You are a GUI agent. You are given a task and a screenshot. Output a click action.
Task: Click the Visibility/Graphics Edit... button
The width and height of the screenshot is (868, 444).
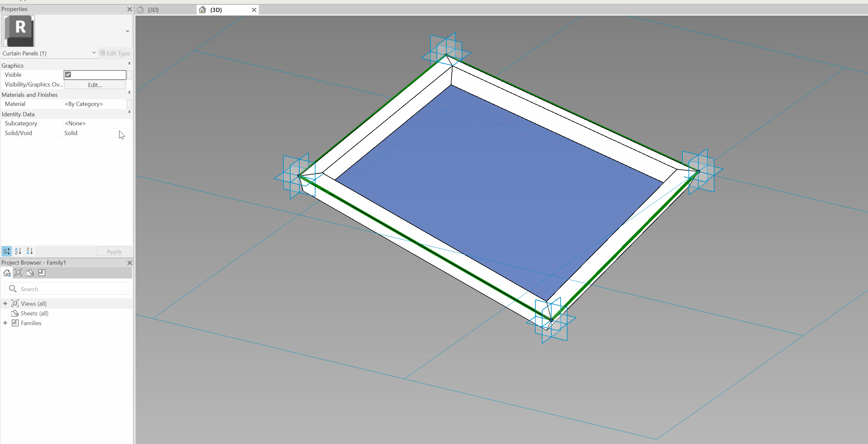click(x=95, y=85)
